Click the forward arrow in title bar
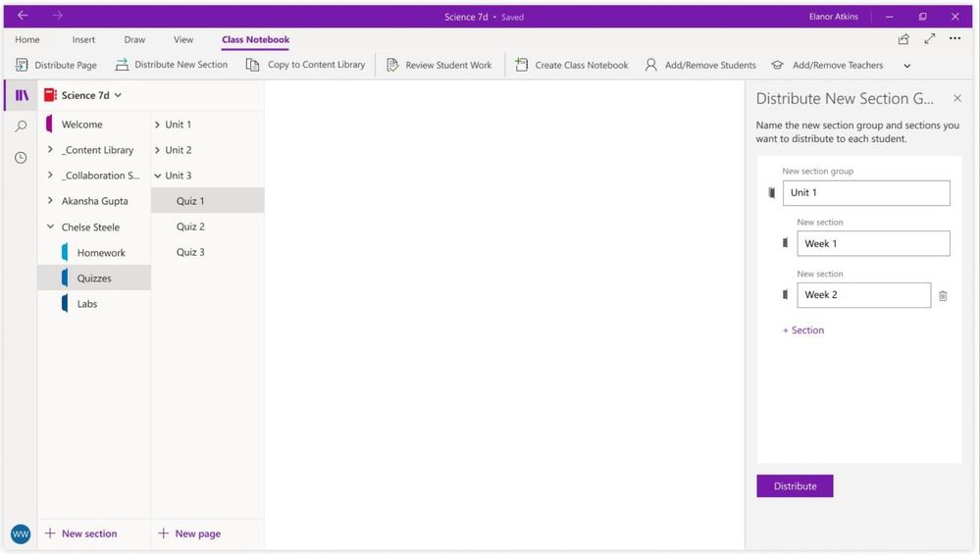The image size is (980, 555). [x=58, y=16]
